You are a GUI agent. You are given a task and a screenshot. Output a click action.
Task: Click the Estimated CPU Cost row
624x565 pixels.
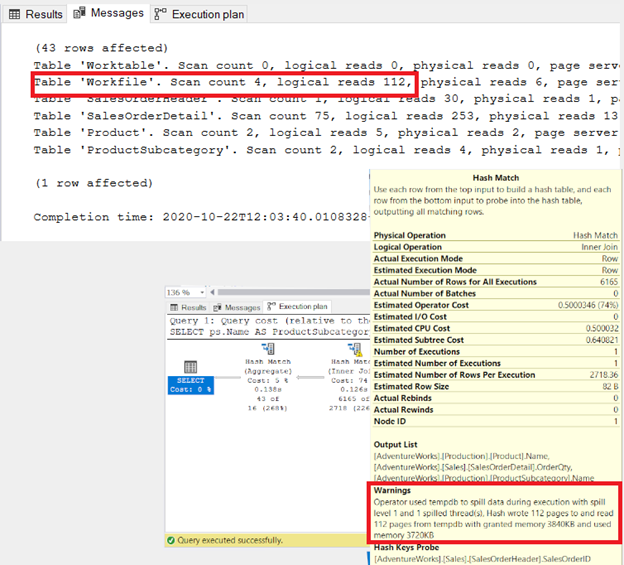click(x=495, y=328)
